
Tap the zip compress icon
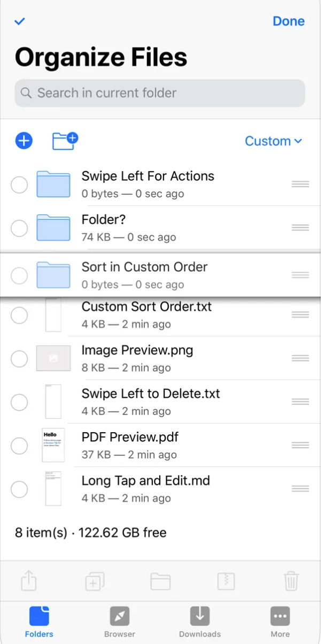(226, 581)
